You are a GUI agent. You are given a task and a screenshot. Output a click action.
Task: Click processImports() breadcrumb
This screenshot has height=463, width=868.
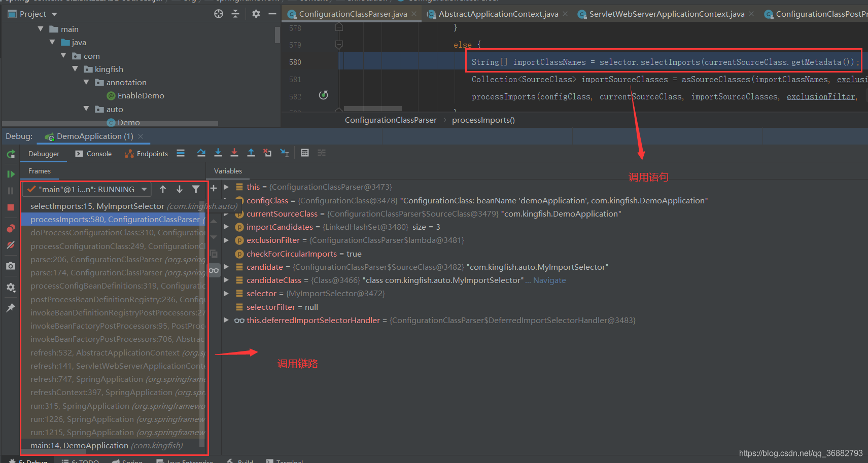click(x=483, y=120)
